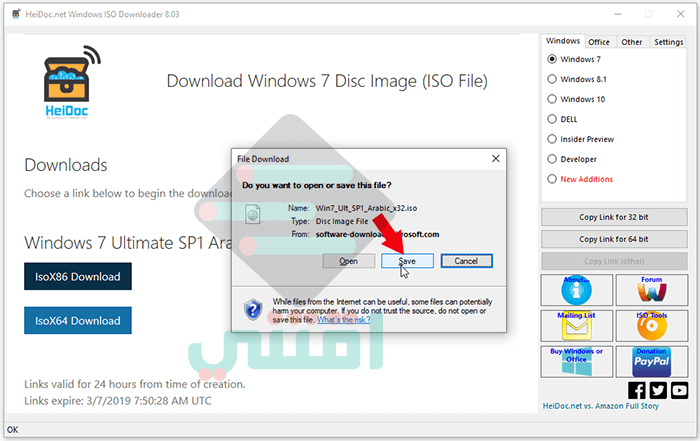
Task: Click the Buy Windows or Office icon
Action: 576,362
